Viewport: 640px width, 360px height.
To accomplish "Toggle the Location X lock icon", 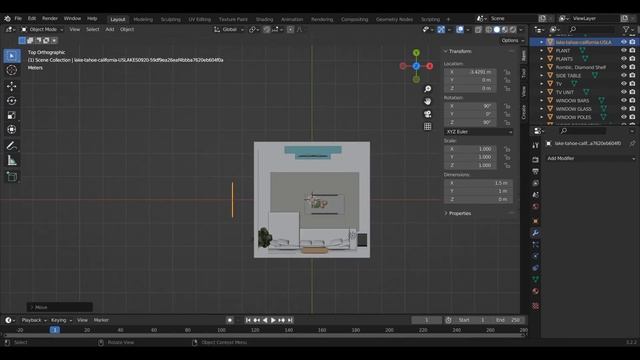I will coord(507,72).
